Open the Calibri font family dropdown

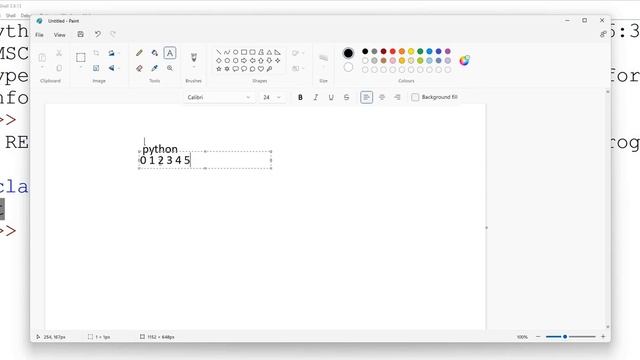[219, 97]
